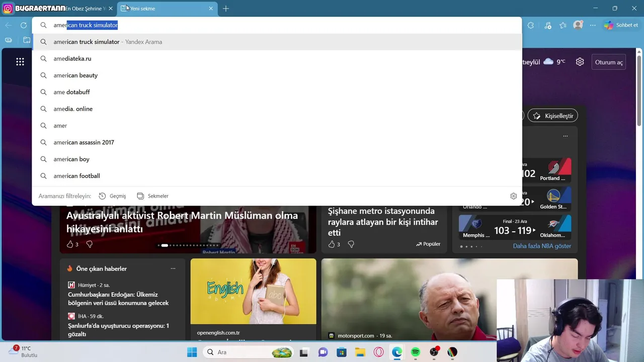The image size is (644, 362).
Task: Open the media control music icon
Action: point(548,25)
